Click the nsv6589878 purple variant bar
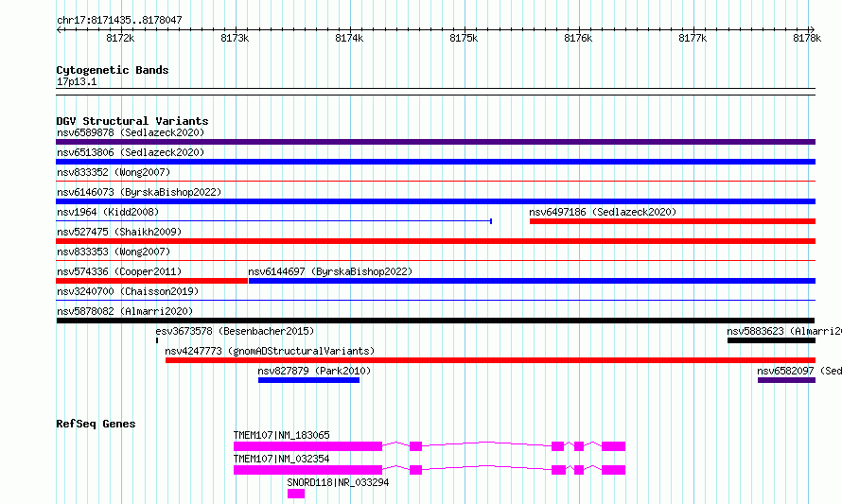 pyautogui.click(x=435, y=142)
